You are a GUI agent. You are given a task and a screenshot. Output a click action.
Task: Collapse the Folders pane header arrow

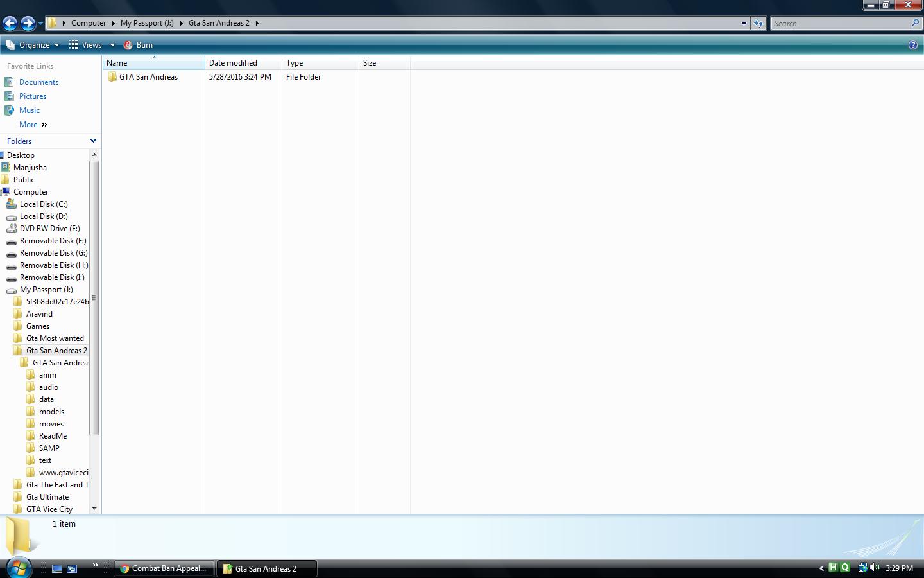93,141
